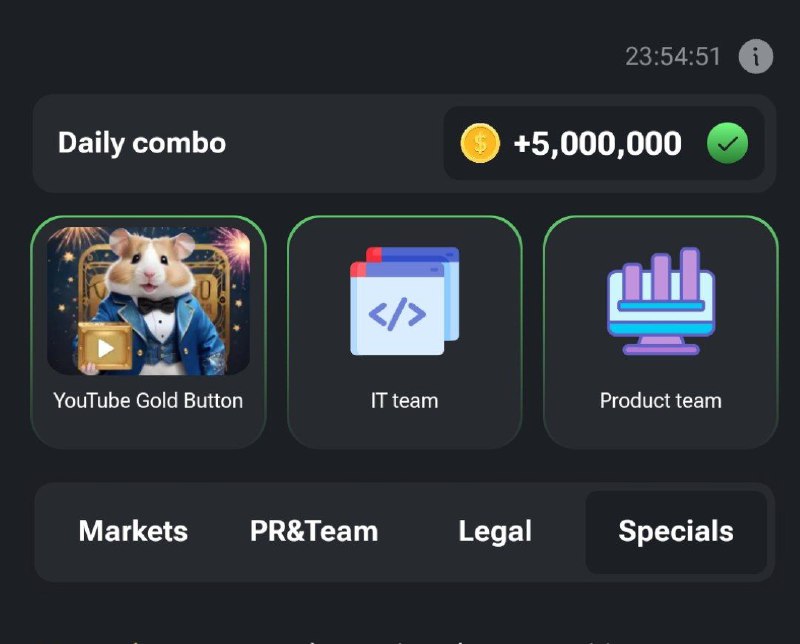Tap the Daily combo title
This screenshot has width=800, height=644.
tap(142, 143)
